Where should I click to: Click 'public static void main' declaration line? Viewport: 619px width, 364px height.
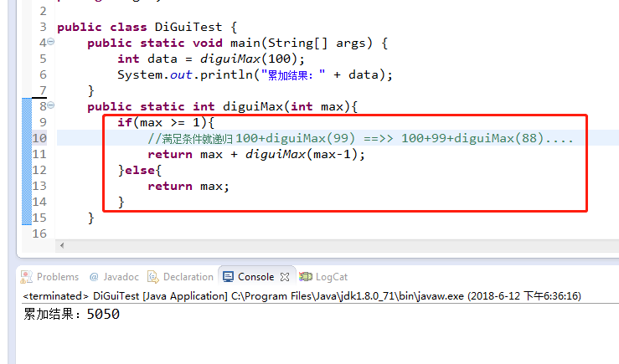pos(238,43)
